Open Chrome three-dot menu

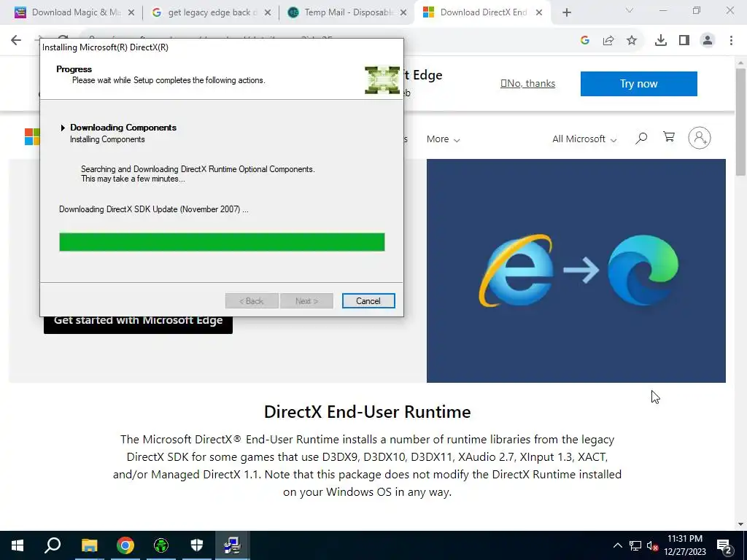click(731, 41)
